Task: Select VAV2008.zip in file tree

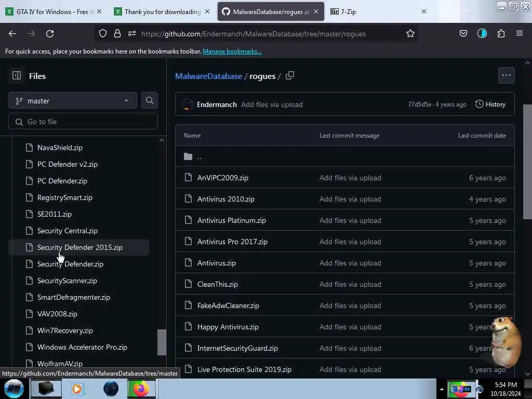Action: [x=57, y=314]
